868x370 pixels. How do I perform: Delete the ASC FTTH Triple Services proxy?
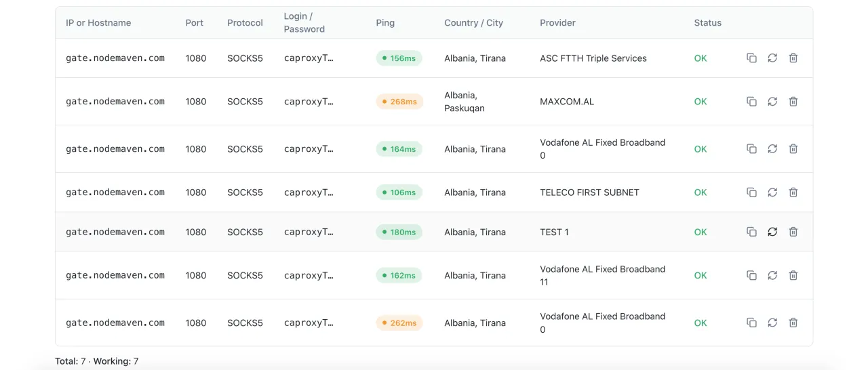coord(793,58)
